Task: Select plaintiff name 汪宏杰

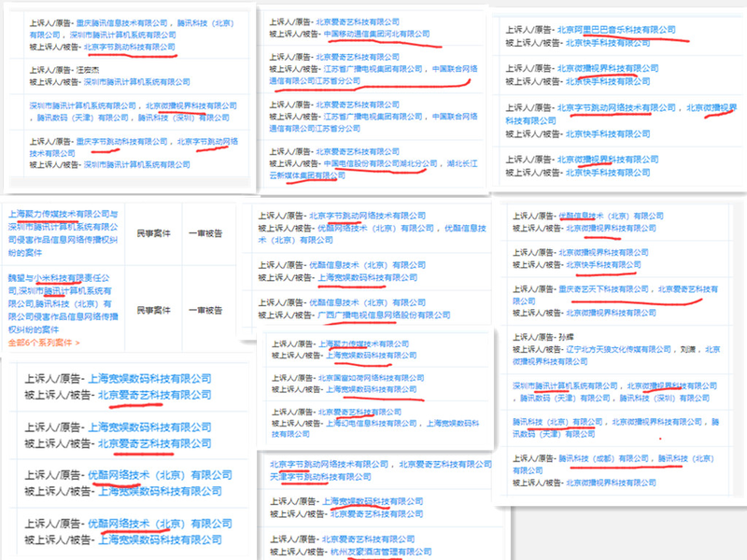Action: (x=88, y=70)
